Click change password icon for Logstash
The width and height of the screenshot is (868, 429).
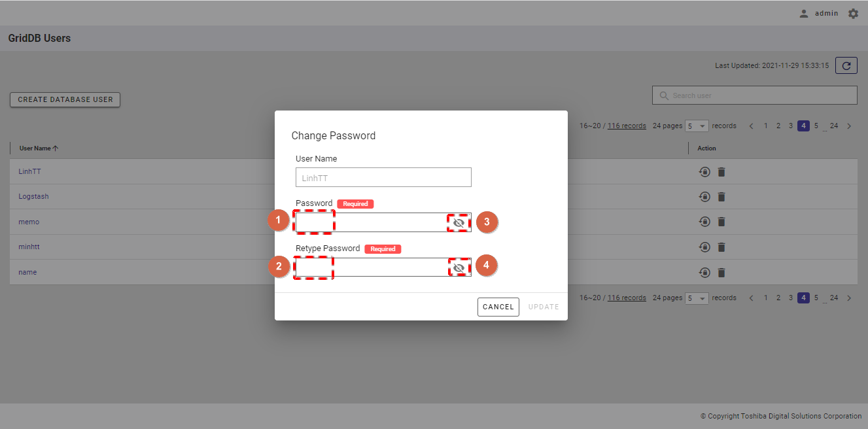(704, 197)
